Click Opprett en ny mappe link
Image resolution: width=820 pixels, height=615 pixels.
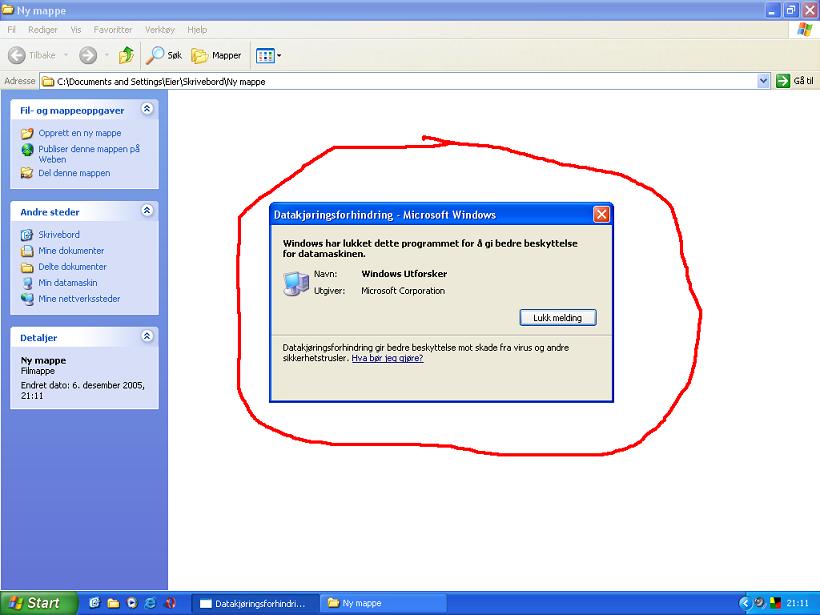79,133
